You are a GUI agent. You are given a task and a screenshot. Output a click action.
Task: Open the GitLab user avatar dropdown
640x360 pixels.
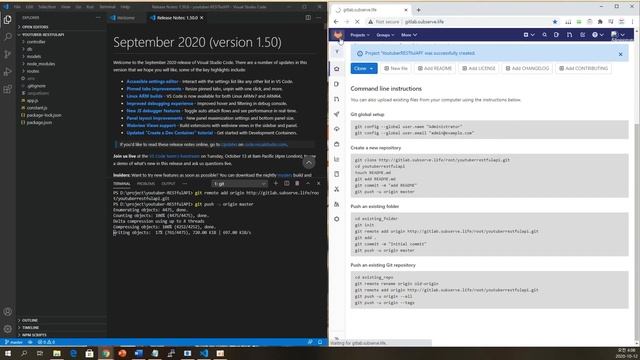(x=618, y=35)
